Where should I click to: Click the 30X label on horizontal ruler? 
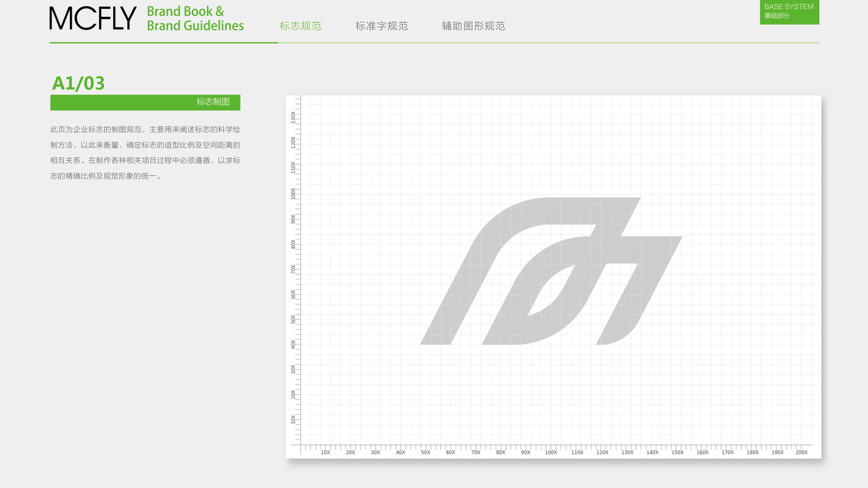(x=376, y=452)
